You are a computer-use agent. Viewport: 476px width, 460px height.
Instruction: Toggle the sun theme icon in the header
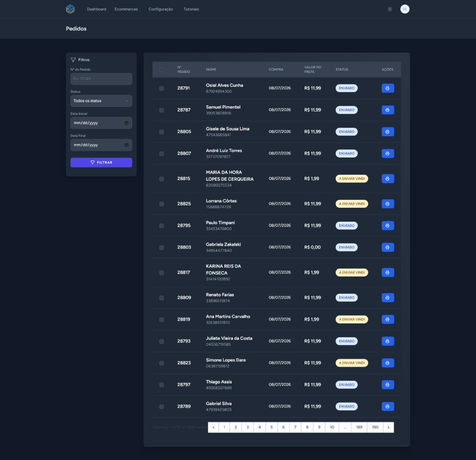click(x=390, y=9)
